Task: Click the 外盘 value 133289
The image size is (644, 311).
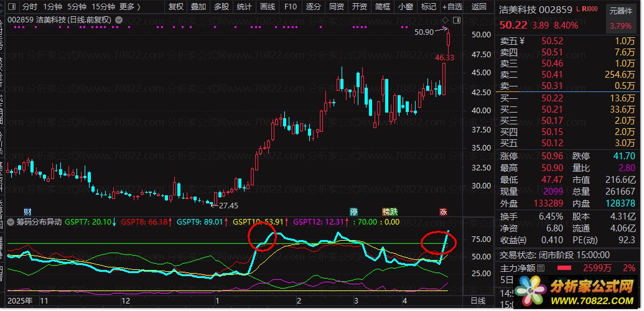Action: point(549,203)
